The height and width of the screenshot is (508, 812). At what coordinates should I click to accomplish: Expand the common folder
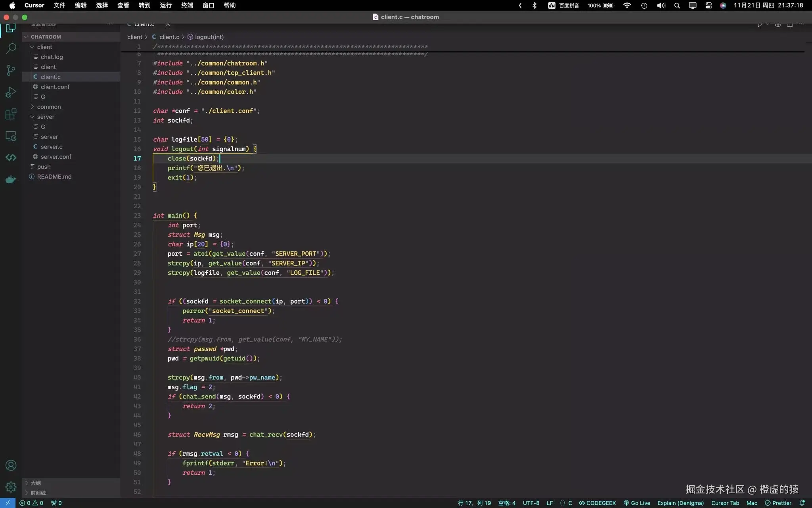[49, 107]
